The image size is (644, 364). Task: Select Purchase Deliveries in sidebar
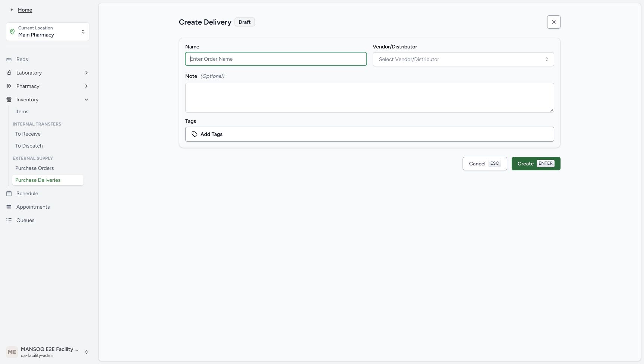point(48,180)
